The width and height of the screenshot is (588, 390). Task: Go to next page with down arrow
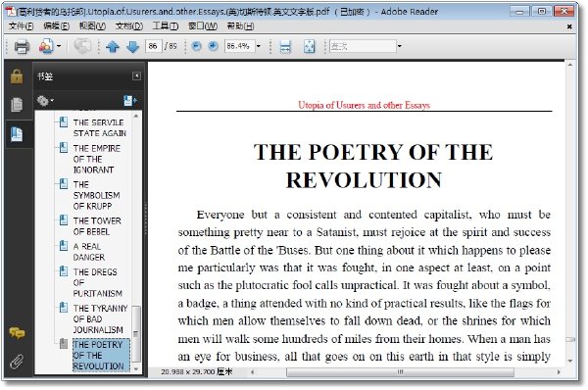(x=132, y=46)
